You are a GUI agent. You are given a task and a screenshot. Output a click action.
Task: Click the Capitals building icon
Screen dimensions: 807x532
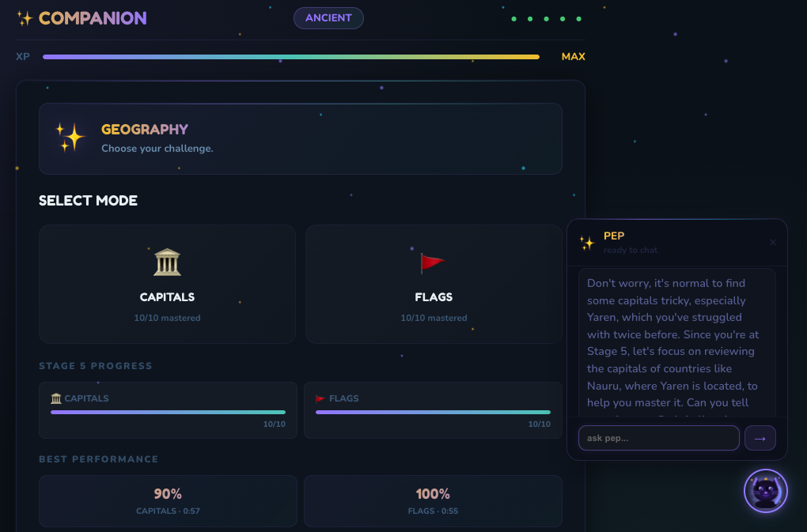coord(167,262)
